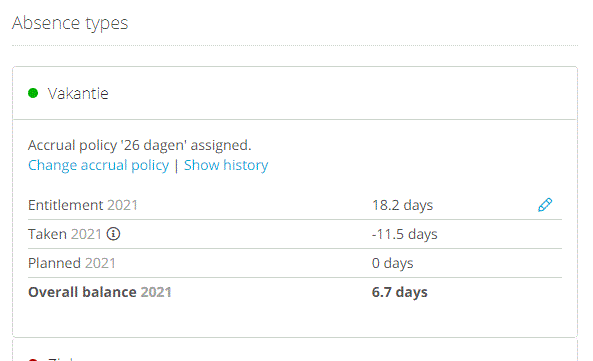Screen dimensions: 593x361
Task: Click the green dot beside Vakantie
Action: point(33,93)
